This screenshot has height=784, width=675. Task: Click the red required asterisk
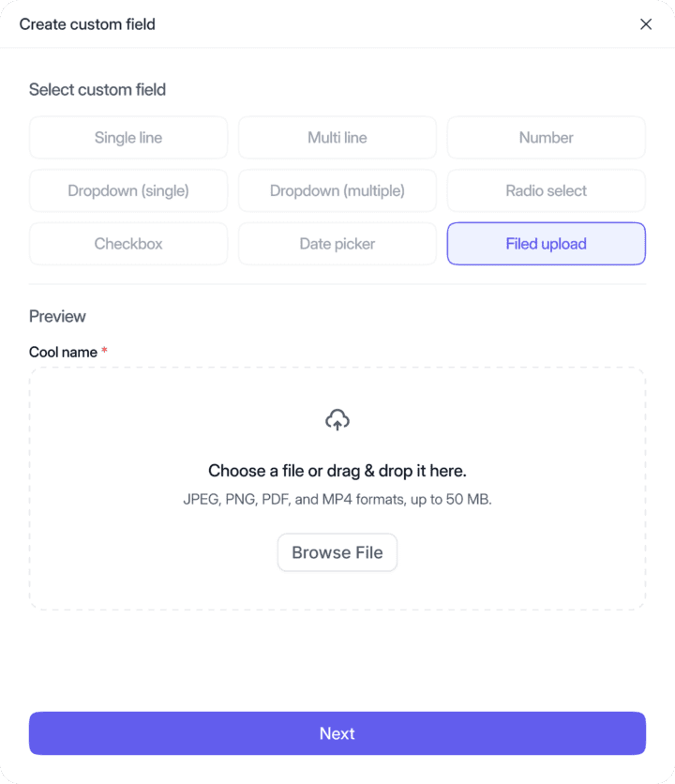pyautogui.click(x=104, y=352)
